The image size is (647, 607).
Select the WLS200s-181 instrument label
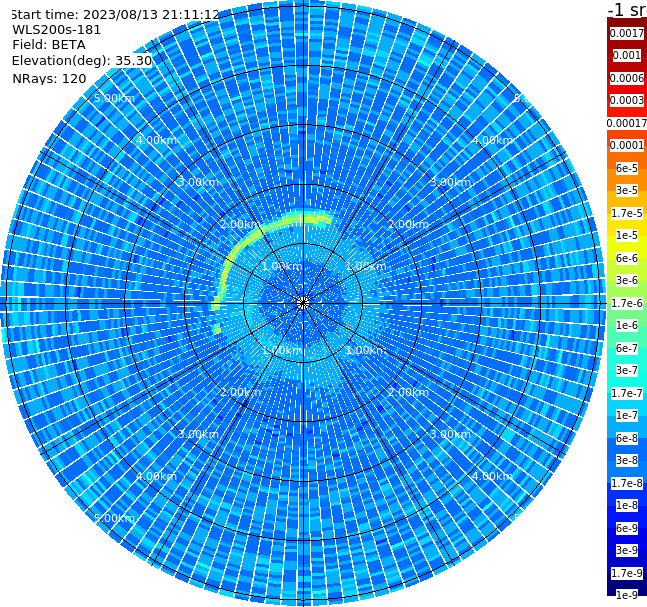point(57,30)
